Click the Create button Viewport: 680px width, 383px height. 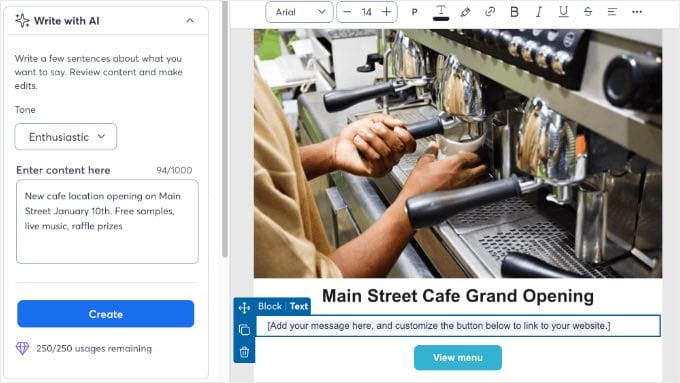[105, 314]
